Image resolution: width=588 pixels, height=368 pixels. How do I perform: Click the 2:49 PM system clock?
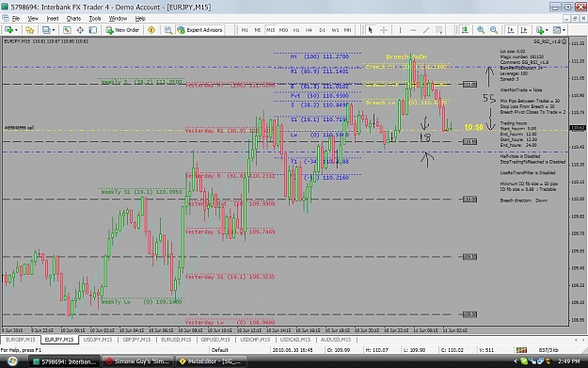click(x=568, y=361)
